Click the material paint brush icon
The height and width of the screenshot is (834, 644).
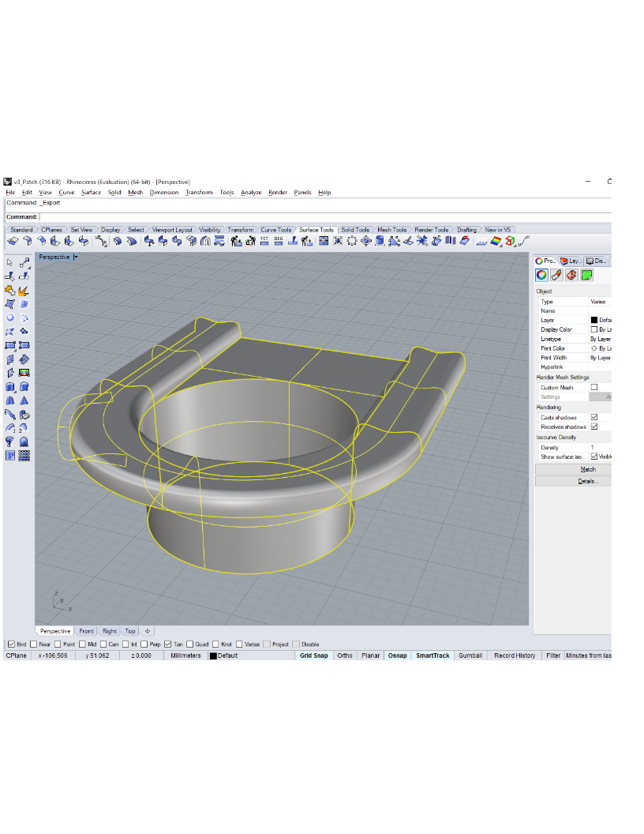pos(556,276)
